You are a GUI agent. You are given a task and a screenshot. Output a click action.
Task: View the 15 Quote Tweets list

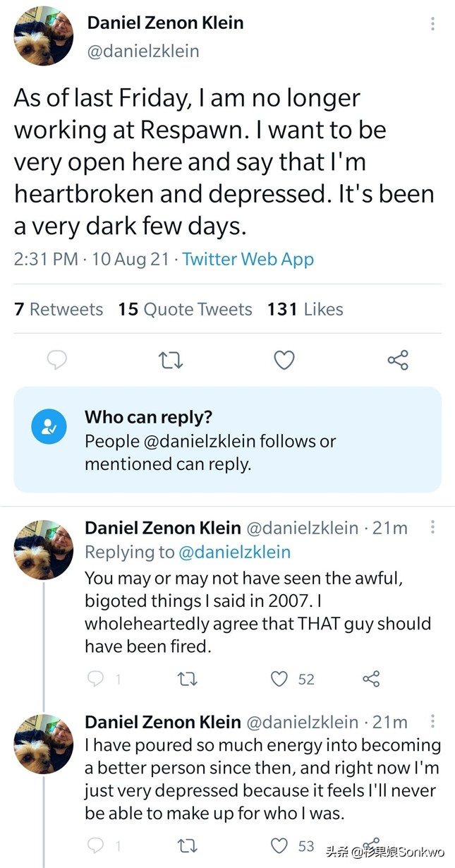click(x=185, y=309)
